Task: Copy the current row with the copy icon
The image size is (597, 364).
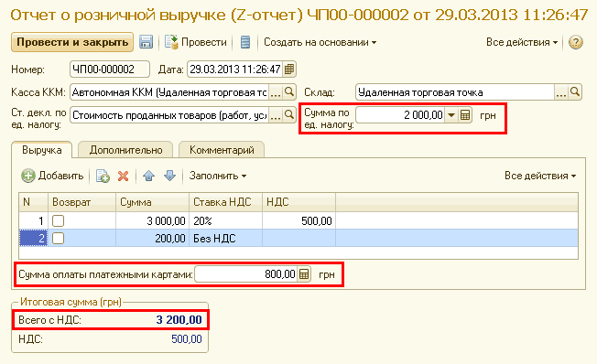Action: point(103,176)
